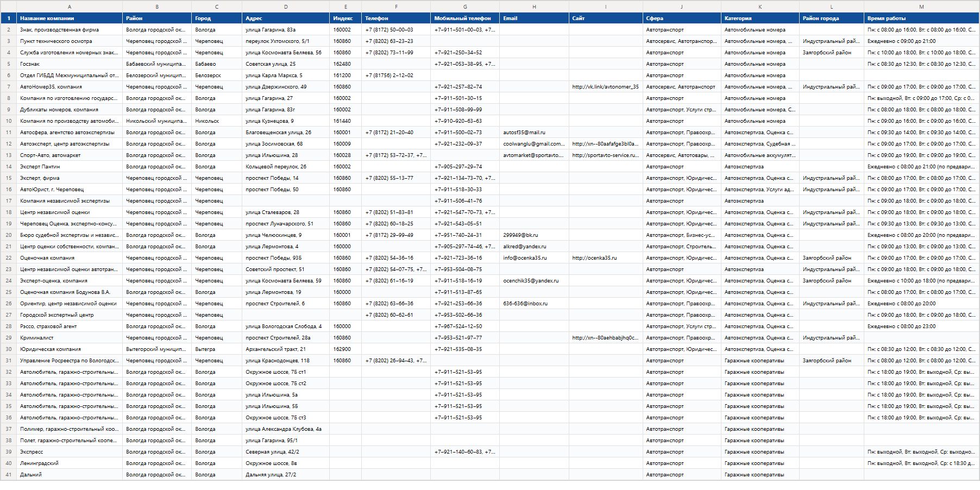Select the 'Рэссо, страховой агент' cell
The height and width of the screenshot is (490, 980).
tap(70, 326)
